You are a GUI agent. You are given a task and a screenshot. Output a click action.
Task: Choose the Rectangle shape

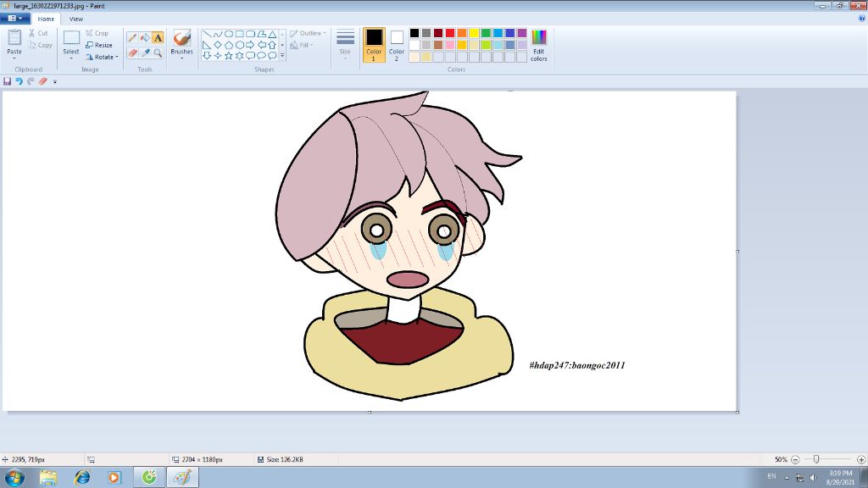point(239,34)
